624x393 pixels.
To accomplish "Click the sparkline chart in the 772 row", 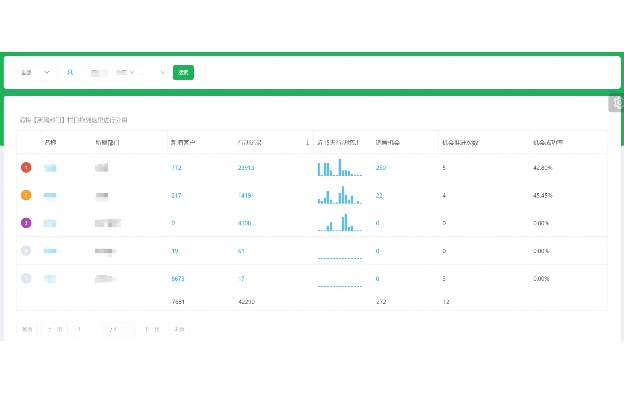I will click(x=339, y=167).
